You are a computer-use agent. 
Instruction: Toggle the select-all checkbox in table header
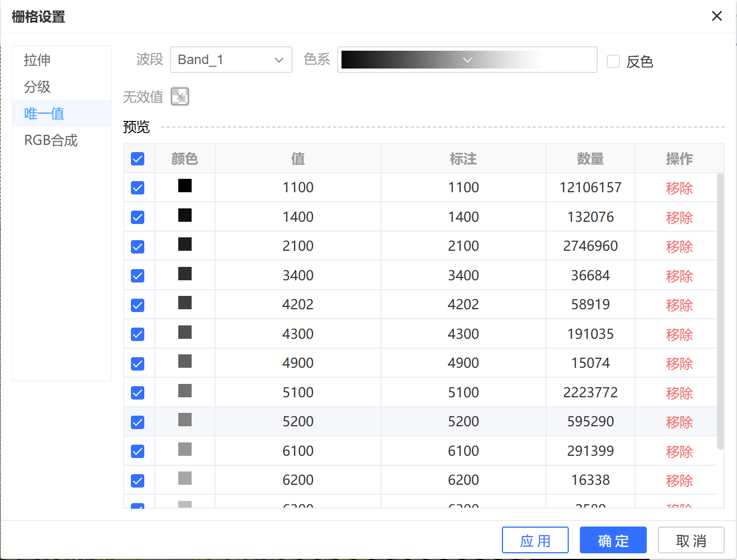(x=138, y=159)
